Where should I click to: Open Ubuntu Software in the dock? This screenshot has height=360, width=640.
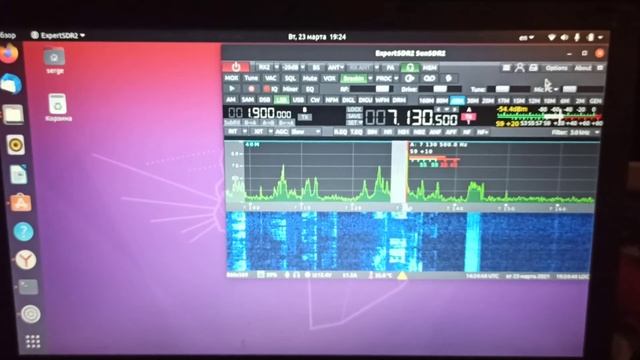point(20,202)
